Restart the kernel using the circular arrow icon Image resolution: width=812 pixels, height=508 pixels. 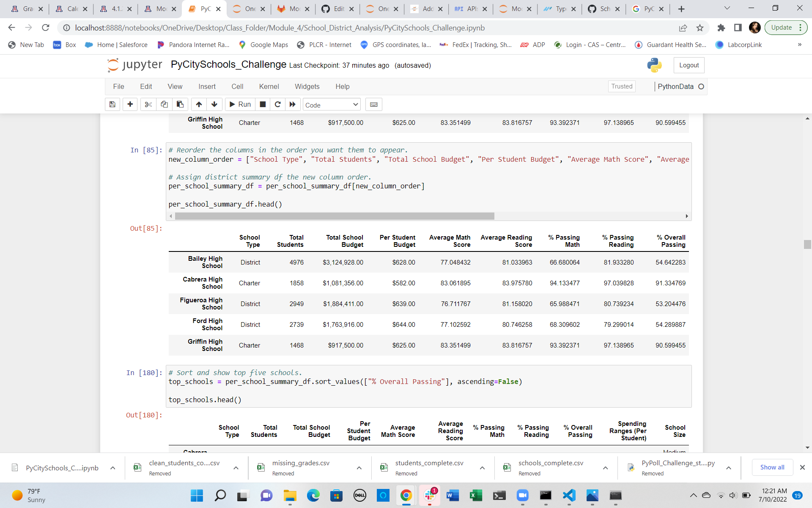[x=278, y=104]
